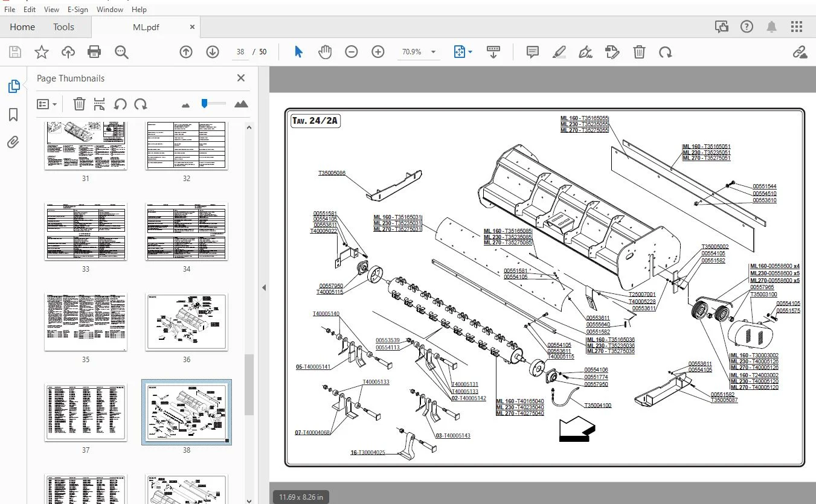
Task: Select page 38 thumbnail
Action: point(187,413)
